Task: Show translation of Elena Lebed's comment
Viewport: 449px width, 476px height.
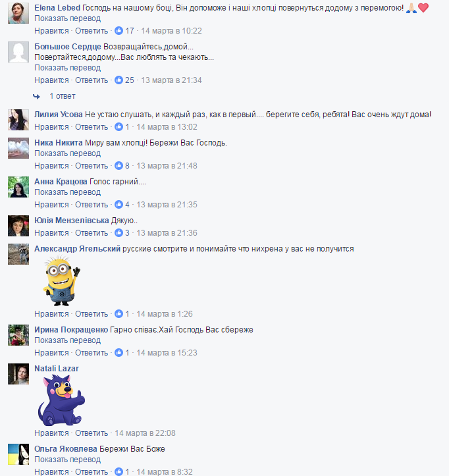Action: pyautogui.click(x=67, y=18)
